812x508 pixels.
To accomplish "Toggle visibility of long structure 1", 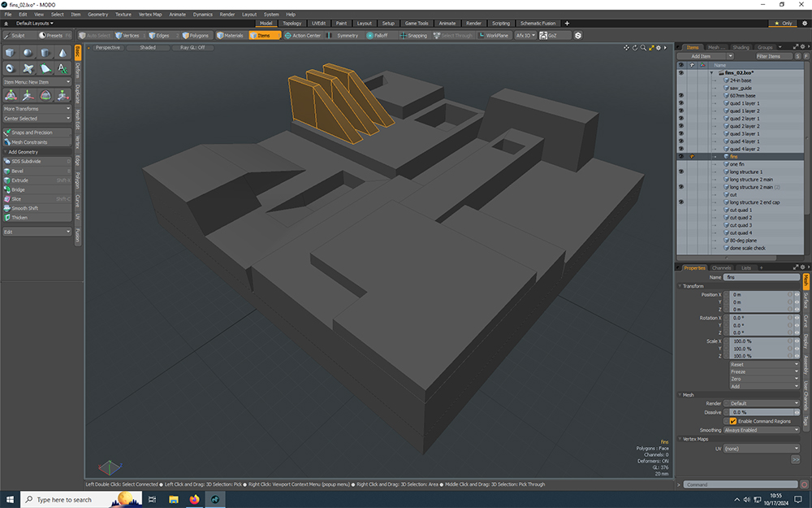I will point(681,172).
